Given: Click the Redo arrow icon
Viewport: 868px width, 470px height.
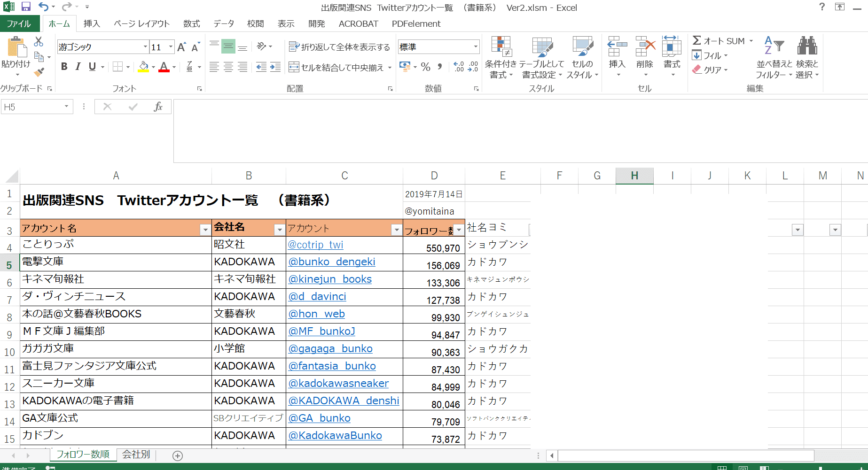Looking at the screenshot, I should coord(67,7).
